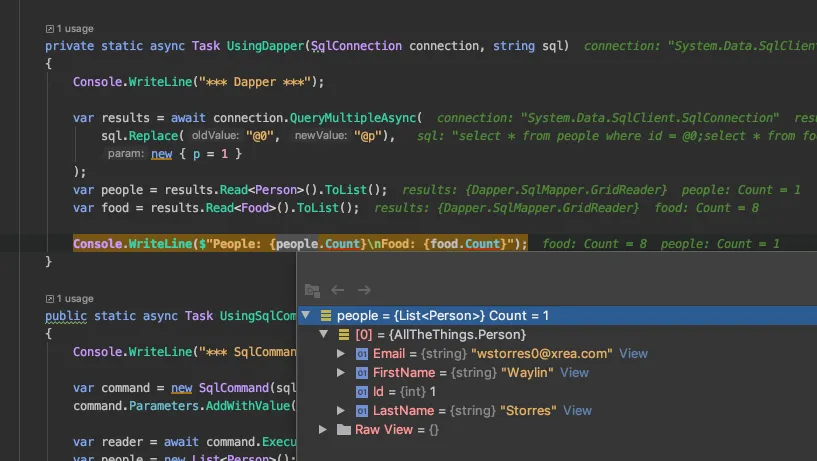
Task: Open View link for FirstName value
Action: pyautogui.click(x=574, y=372)
